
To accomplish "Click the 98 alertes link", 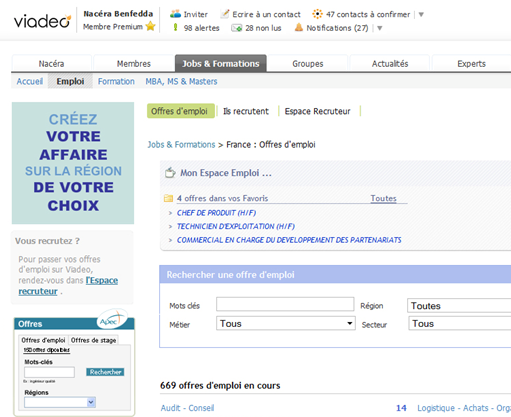I will click(201, 28).
